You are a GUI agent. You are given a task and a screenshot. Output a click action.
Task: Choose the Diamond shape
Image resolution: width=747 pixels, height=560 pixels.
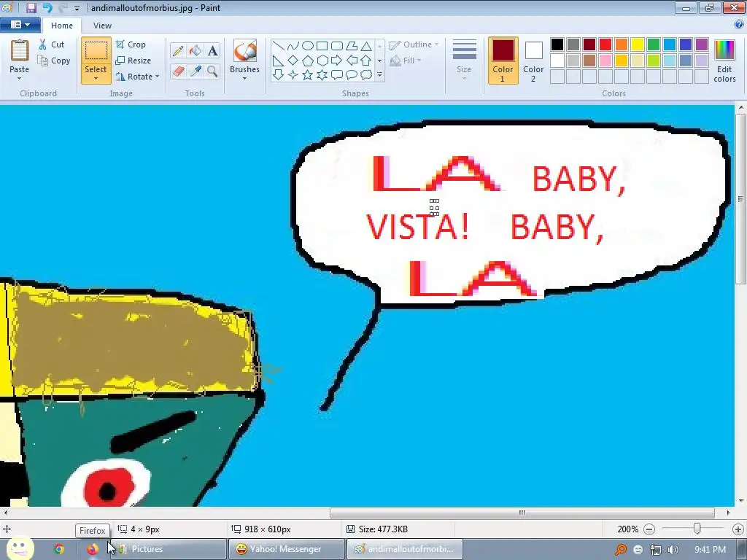pyautogui.click(x=293, y=61)
